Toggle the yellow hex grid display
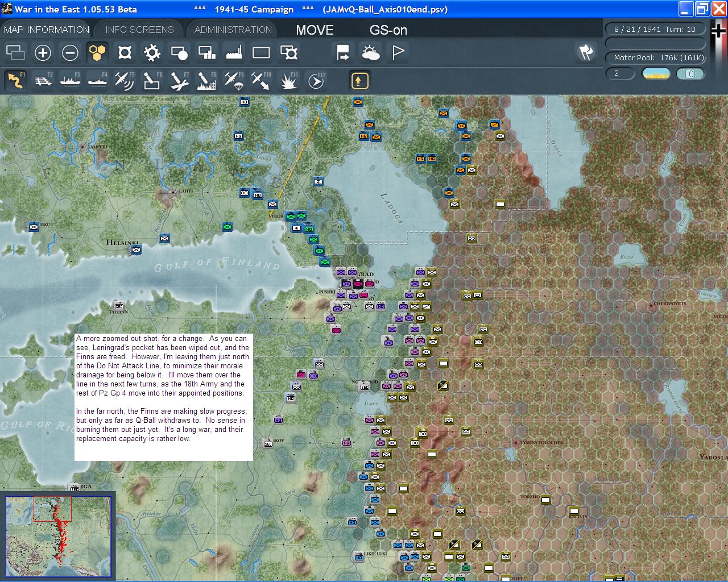Screen dimensions: 728x582 point(97,53)
